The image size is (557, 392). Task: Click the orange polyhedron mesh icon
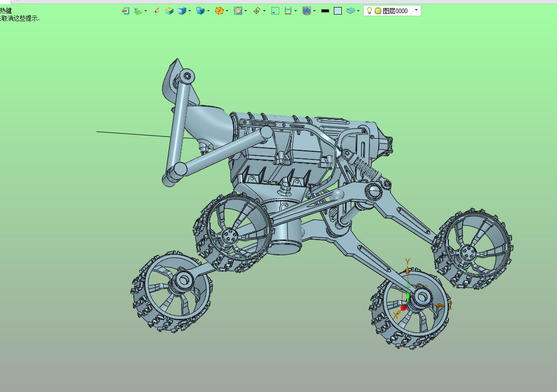(x=220, y=11)
